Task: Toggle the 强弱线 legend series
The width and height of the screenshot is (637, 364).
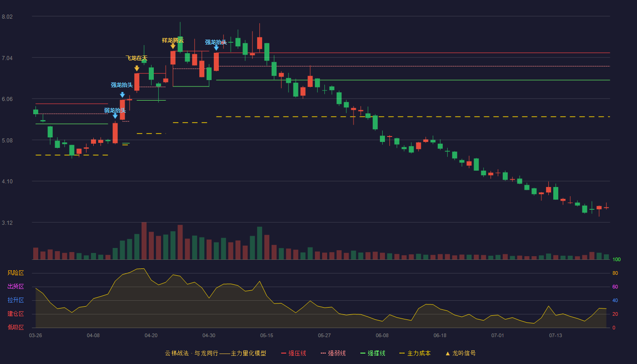Action: pyautogui.click(x=333, y=353)
